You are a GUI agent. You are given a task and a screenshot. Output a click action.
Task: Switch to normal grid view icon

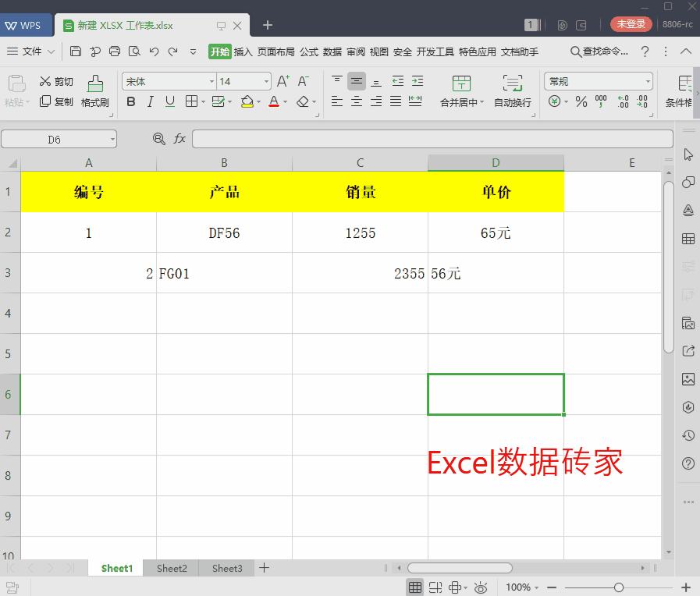415,587
